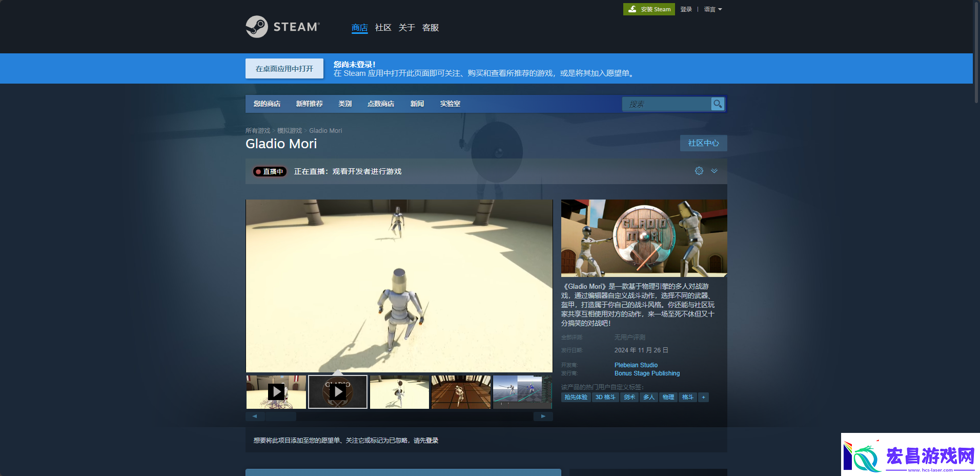This screenshot has height=476, width=980.
Task: Click thumbnail strip slider handle
Action: (280, 417)
